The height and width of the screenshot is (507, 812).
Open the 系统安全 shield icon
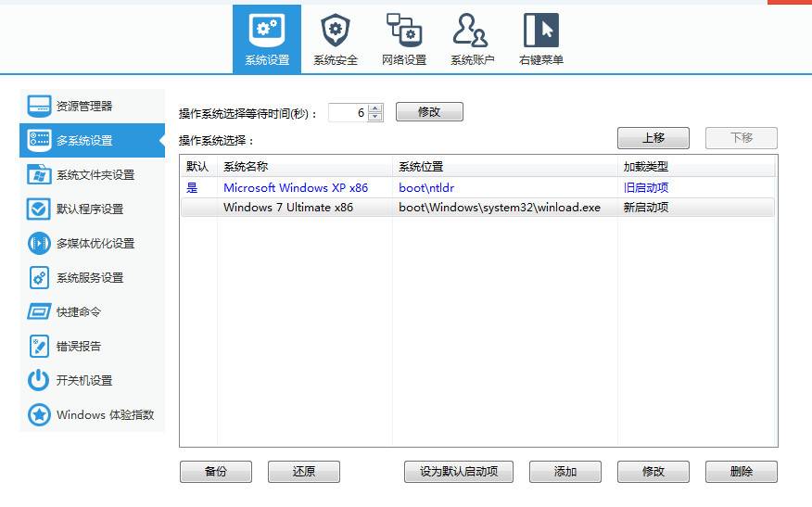pyautogui.click(x=335, y=31)
